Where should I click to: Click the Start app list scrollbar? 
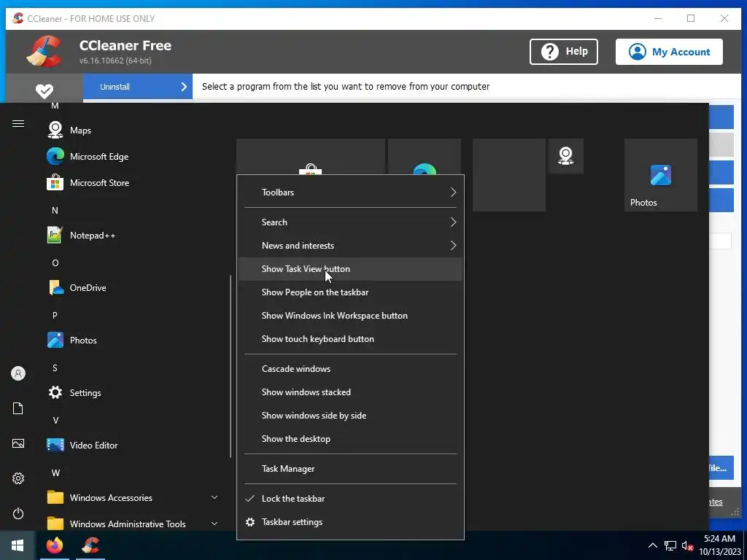coord(231,366)
